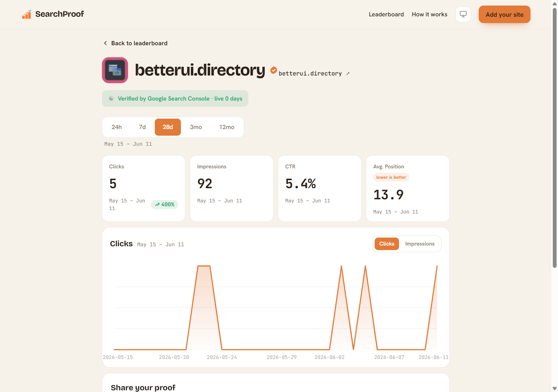Switch chart to Impressions toggle
This screenshot has height=392, width=558.
[420, 244]
